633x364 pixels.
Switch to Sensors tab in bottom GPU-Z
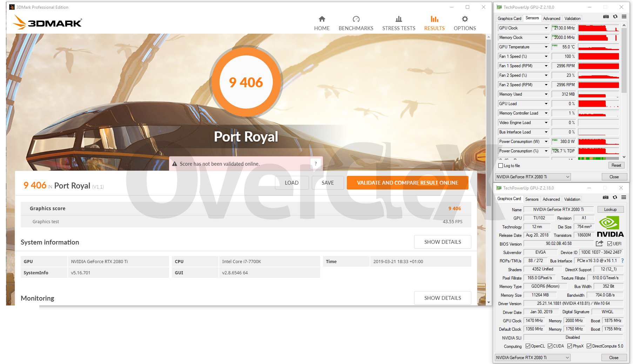click(532, 199)
